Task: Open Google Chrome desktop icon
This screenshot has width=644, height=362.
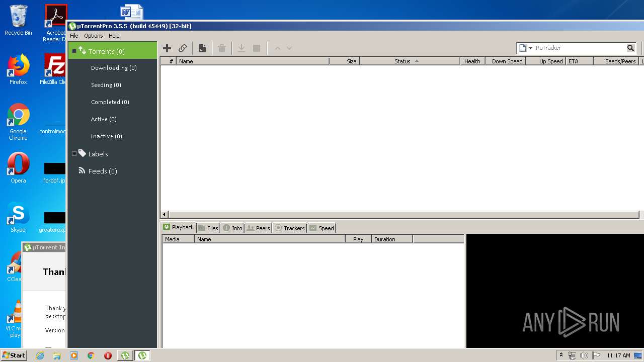Action: 18,122
